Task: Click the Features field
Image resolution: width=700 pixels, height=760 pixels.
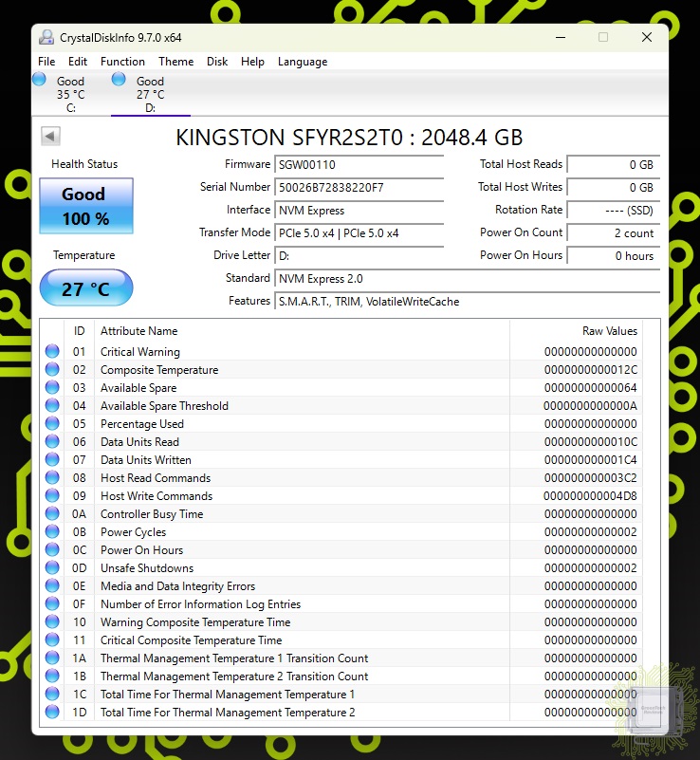Action: click(467, 302)
